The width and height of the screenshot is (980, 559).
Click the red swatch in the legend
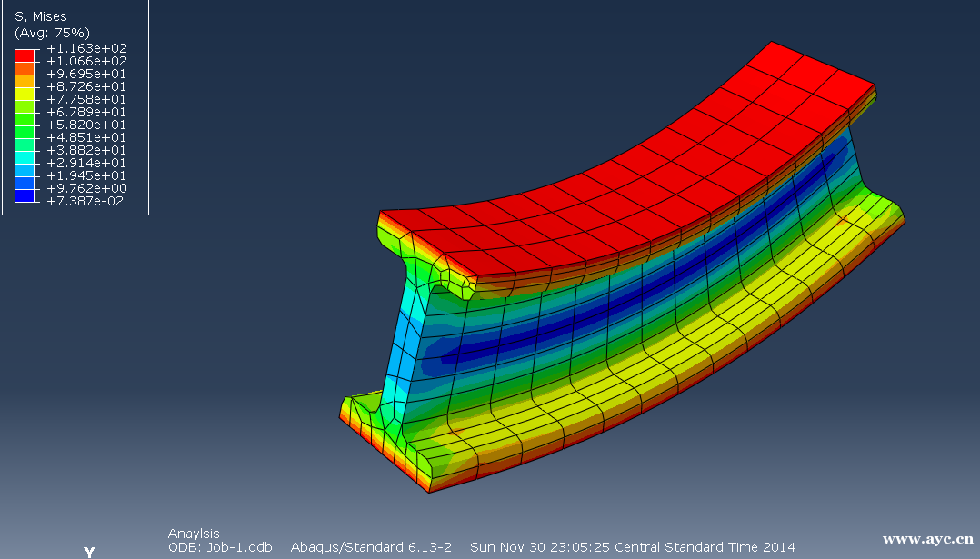coord(25,55)
